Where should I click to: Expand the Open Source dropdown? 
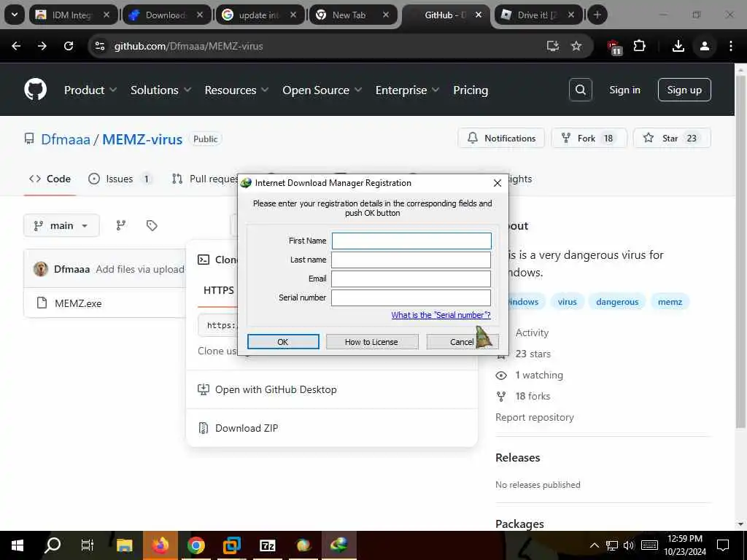[322, 90]
